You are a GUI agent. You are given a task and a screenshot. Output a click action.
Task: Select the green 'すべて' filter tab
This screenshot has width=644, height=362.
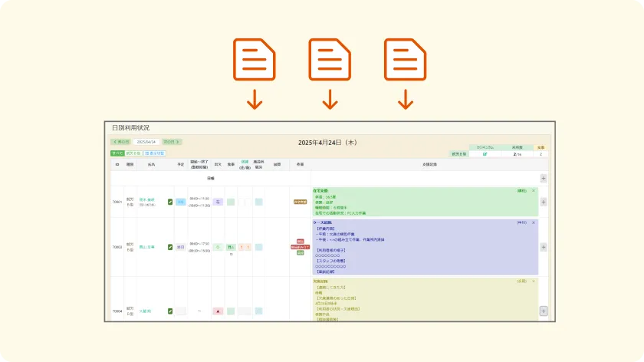(117, 153)
